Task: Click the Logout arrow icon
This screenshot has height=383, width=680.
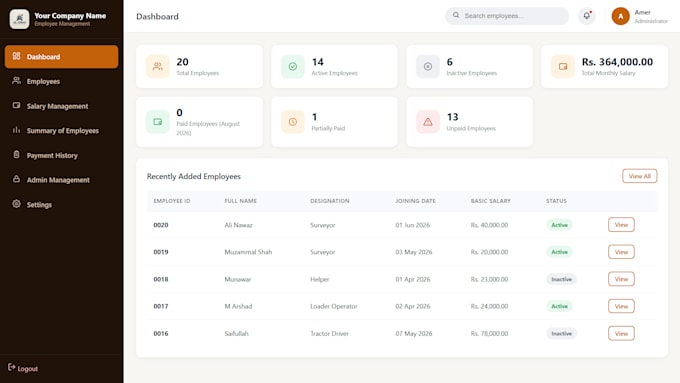Action: click(12, 367)
